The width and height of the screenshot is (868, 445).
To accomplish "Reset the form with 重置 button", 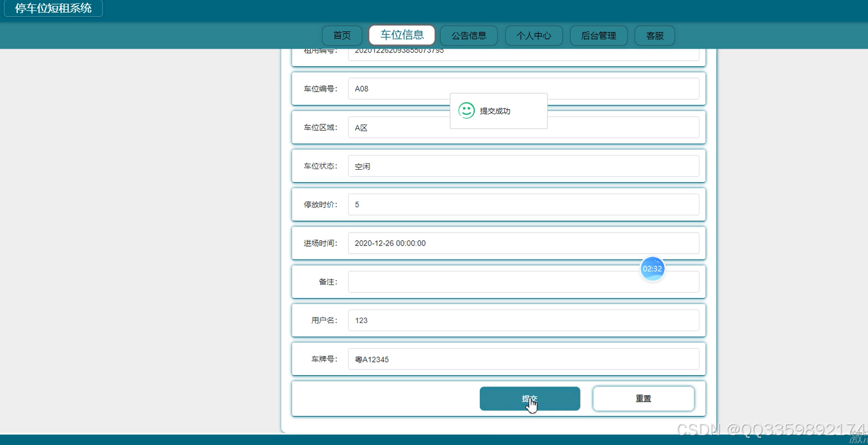I will point(644,398).
